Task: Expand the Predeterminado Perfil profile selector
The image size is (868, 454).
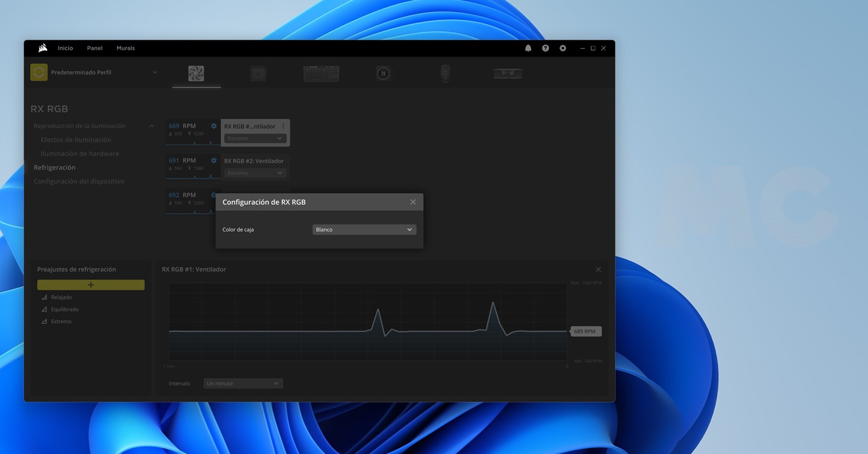Action: click(154, 73)
